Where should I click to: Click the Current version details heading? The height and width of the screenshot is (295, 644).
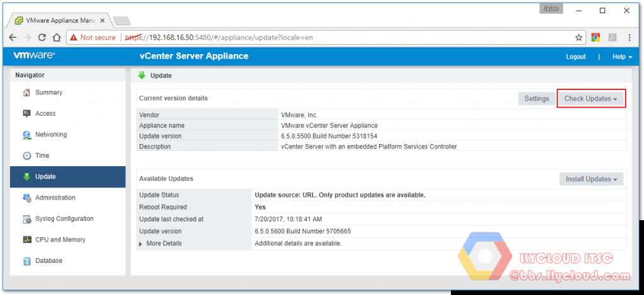[174, 99]
